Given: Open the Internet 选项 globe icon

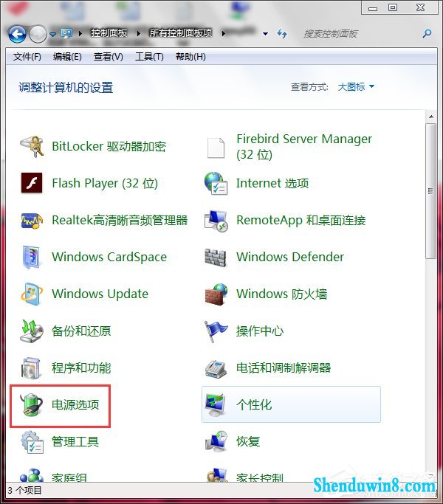Looking at the screenshot, I should tap(216, 183).
